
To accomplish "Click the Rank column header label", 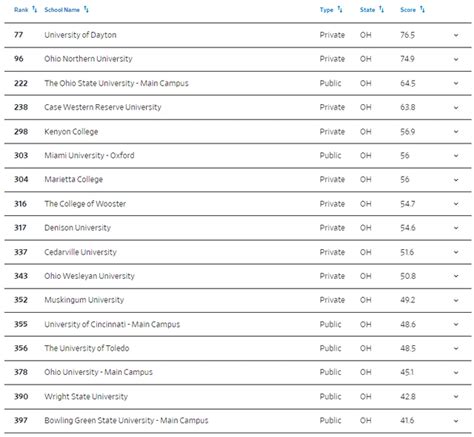I will click(x=21, y=10).
